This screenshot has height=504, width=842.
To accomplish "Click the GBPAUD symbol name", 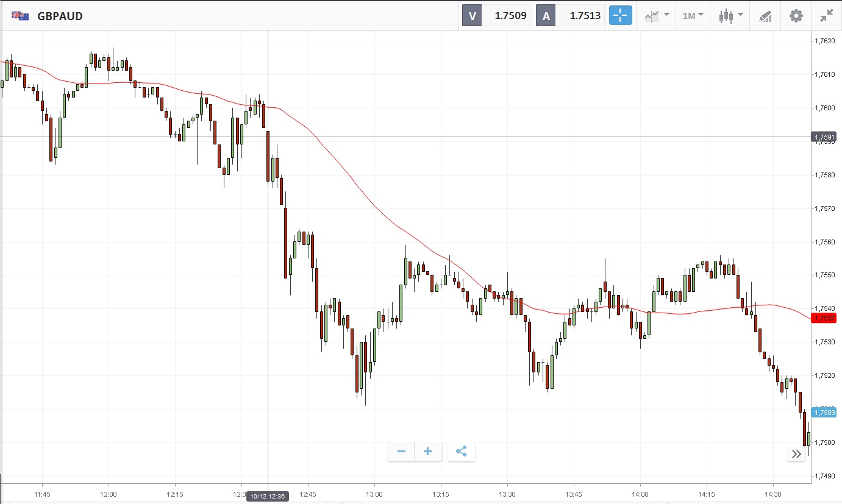I will click(x=60, y=16).
